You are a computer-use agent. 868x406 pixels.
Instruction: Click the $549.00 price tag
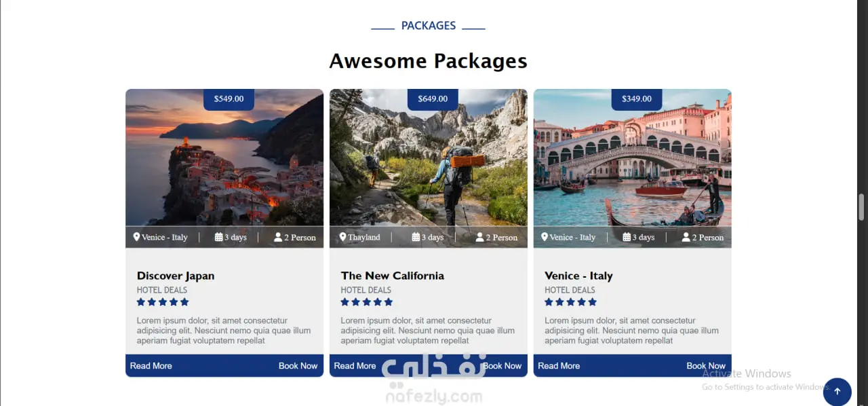pyautogui.click(x=229, y=99)
